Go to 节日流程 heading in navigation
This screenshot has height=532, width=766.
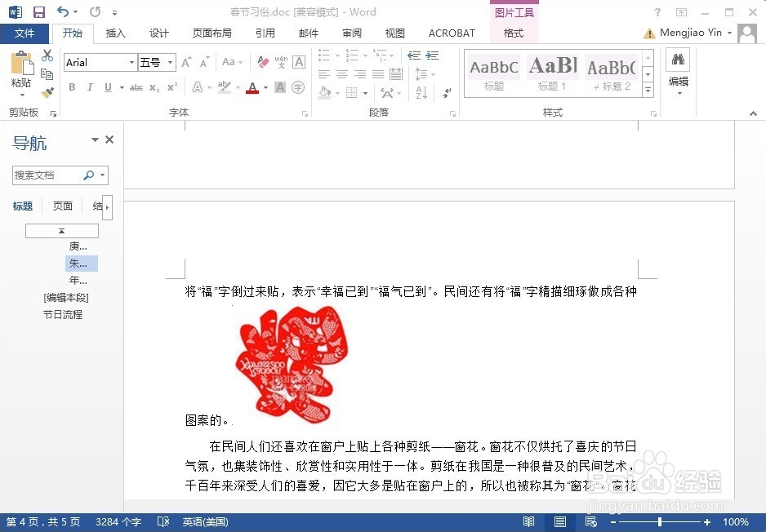63,314
